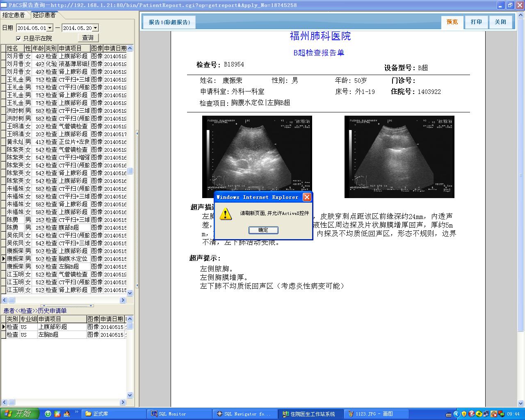Image resolution: width=525 pixels, height=420 pixels.
Task: Open the start date 2014.05.01 dropdown
Action: click(50, 28)
